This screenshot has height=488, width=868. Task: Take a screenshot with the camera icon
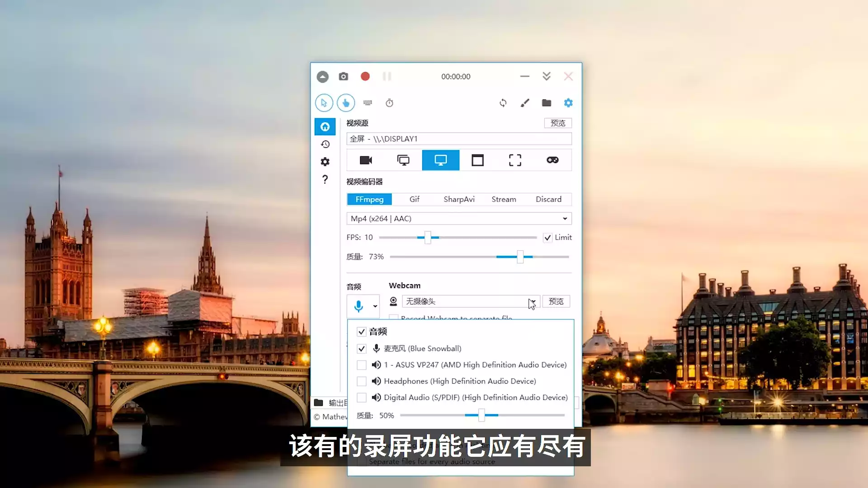click(x=344, y=76)
